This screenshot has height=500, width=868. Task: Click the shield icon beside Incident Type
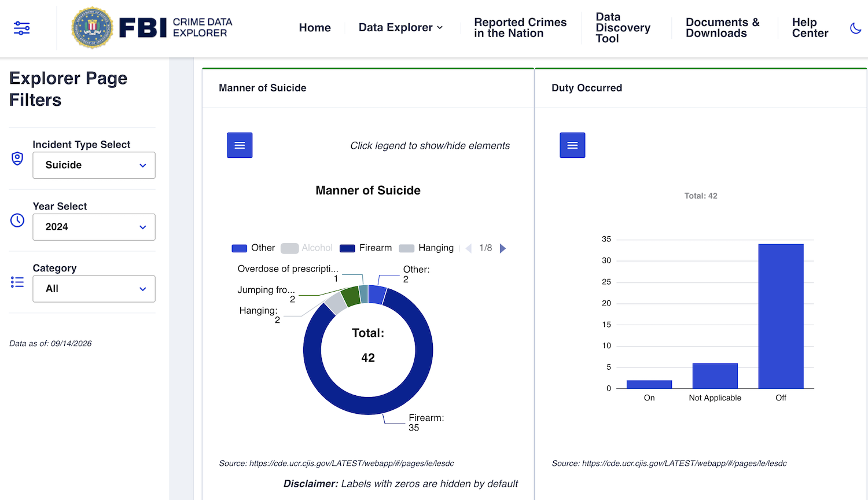pyautogui.click(x=17, y=159)
